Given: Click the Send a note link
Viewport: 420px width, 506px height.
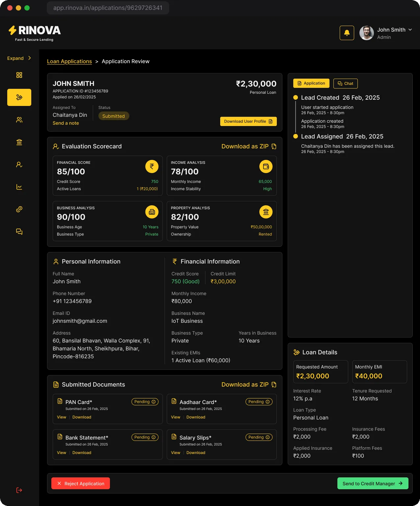Looking at the screenshot, I should 66,123.
